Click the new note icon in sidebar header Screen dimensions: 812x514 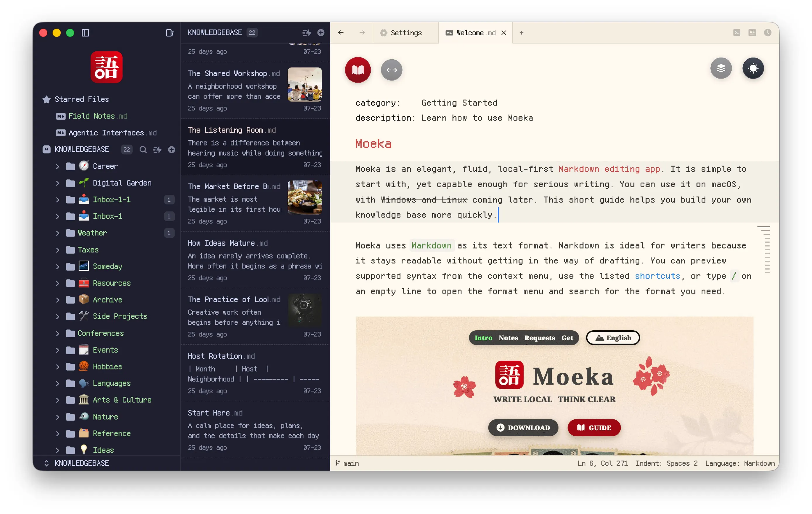170,33
